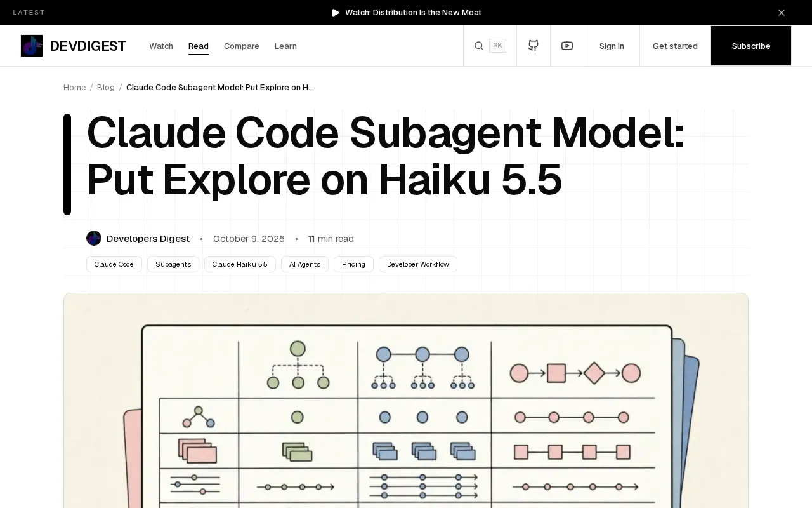Screen dimensions: 812x508
Task: Select the Claude Code tag
Action: [x=114, y=264]
